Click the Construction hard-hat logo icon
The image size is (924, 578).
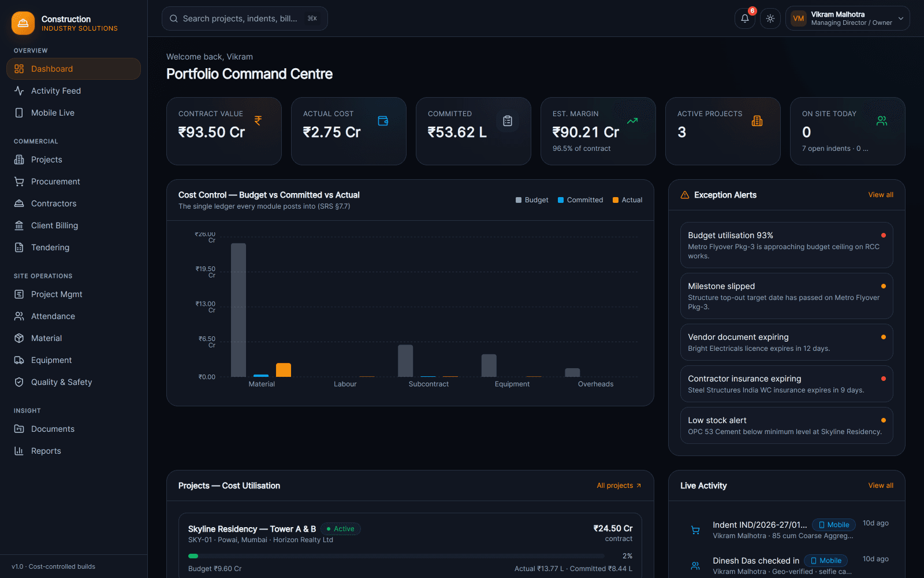click(23, 23)
